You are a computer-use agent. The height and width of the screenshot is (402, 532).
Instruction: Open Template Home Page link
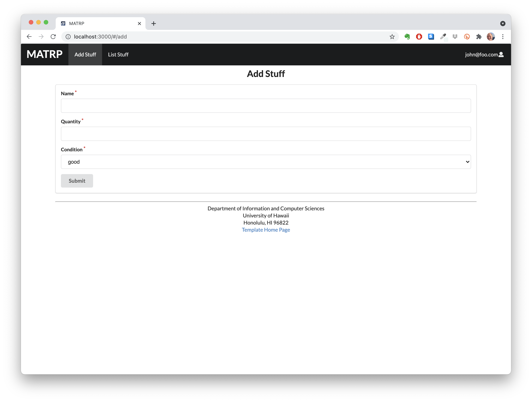coord(266,230)
